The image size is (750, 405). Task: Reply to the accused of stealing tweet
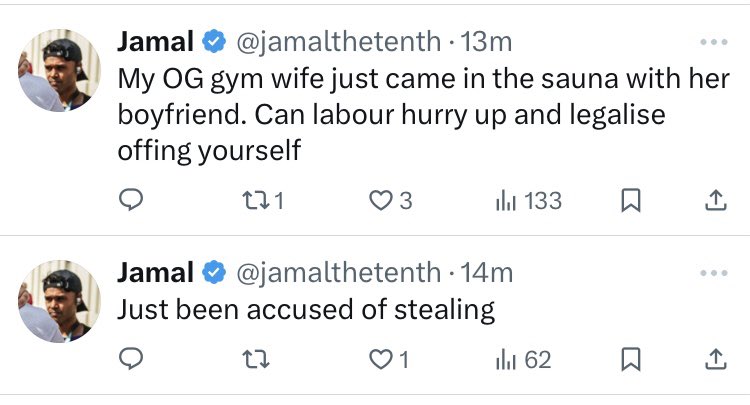coord(131,359)
